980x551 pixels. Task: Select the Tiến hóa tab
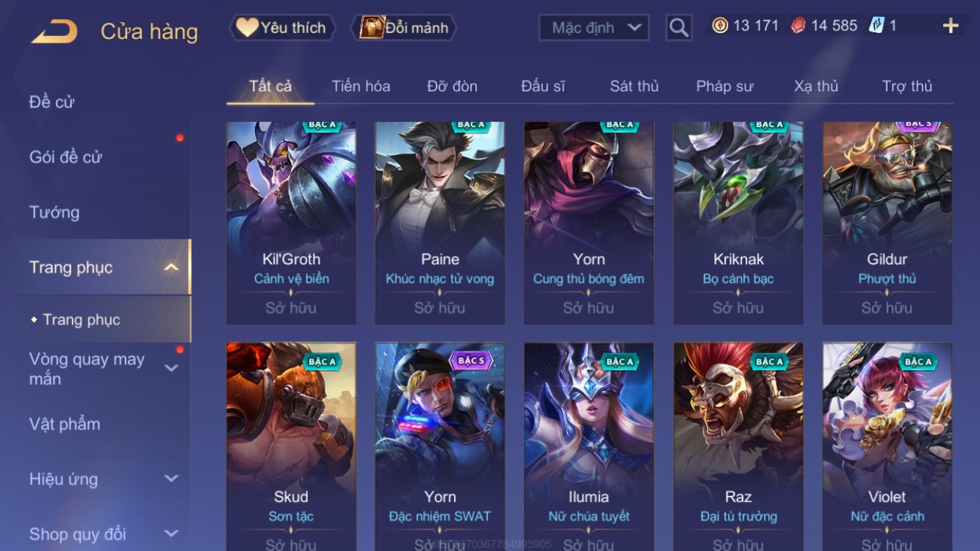(361, 86)
